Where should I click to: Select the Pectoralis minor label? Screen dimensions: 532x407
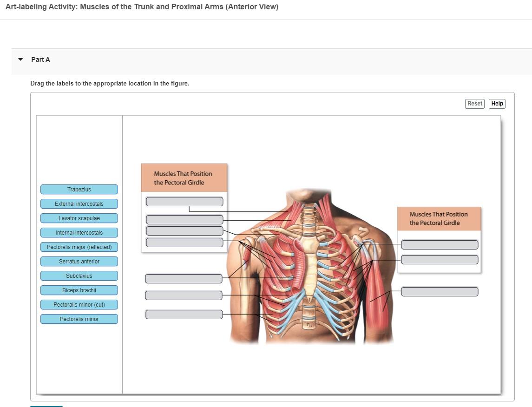click(x=79, y=319)
